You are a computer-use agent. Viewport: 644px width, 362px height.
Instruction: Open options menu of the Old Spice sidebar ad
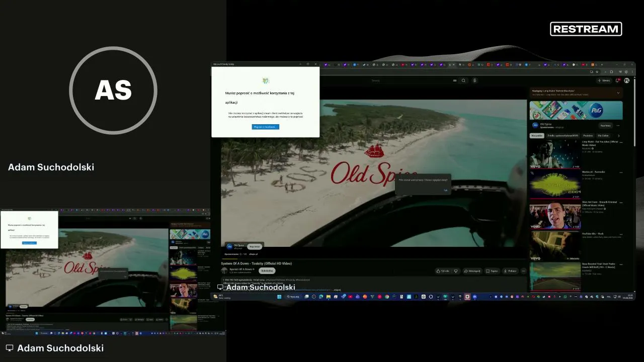click(x=618, y=126)
